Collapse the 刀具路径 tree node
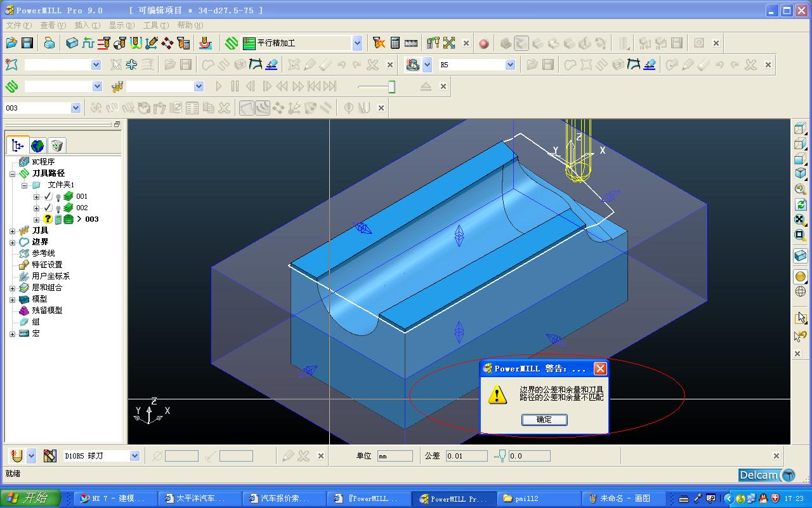Screen dimensions: 812x508 [12, 173]
